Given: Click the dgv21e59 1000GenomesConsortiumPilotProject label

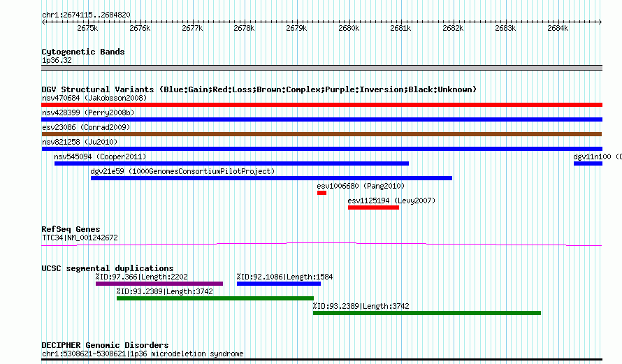Looking at the screenshot, I should tap(182, 171).
